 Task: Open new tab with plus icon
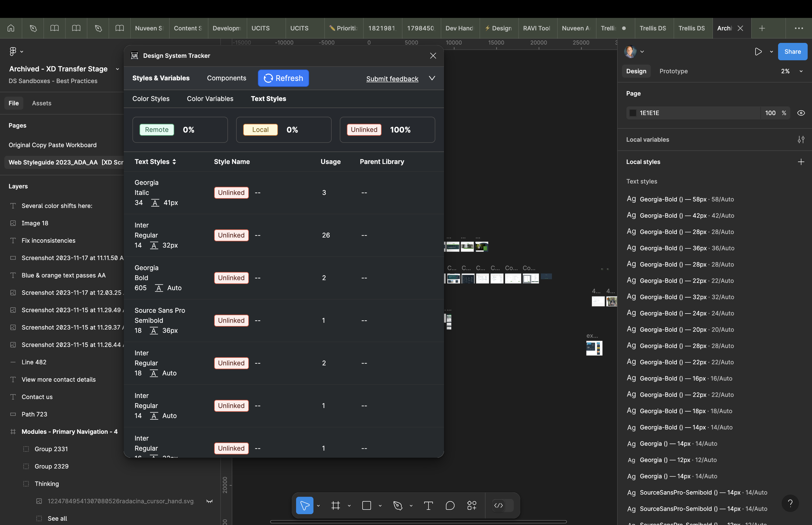762,28
